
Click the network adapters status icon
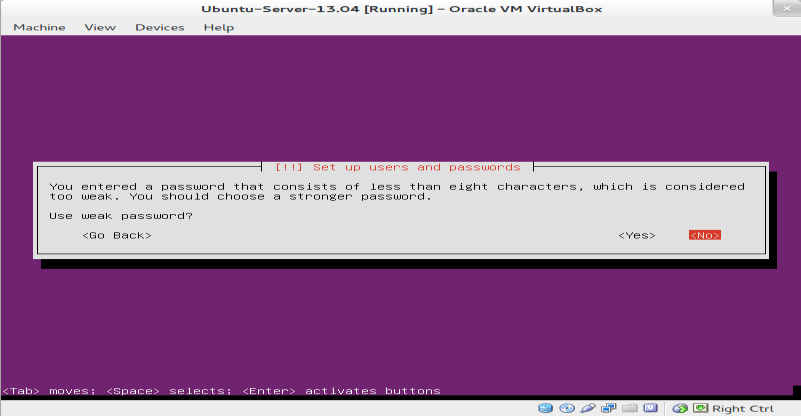[x=608, y=408]
